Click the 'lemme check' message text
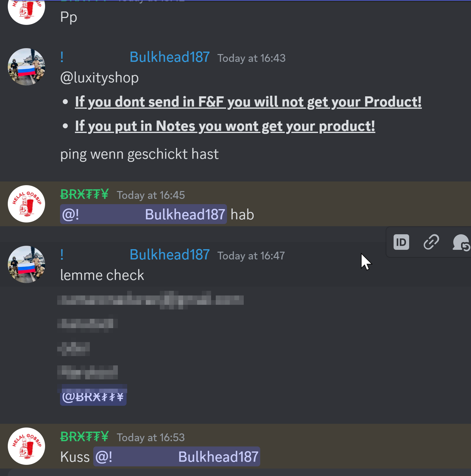This screenshot has width=471, height=476. [x=102, y=275]
